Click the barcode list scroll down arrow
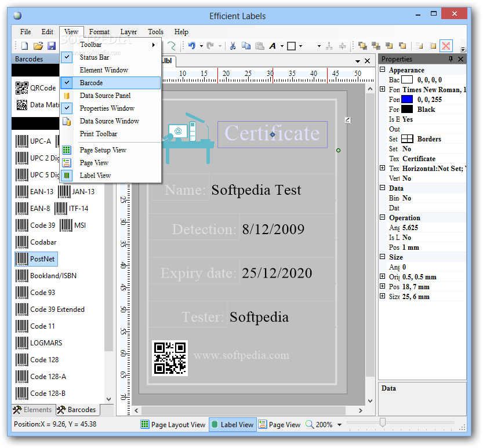This screenshot has width=483, height=448. tap(109, 399)
